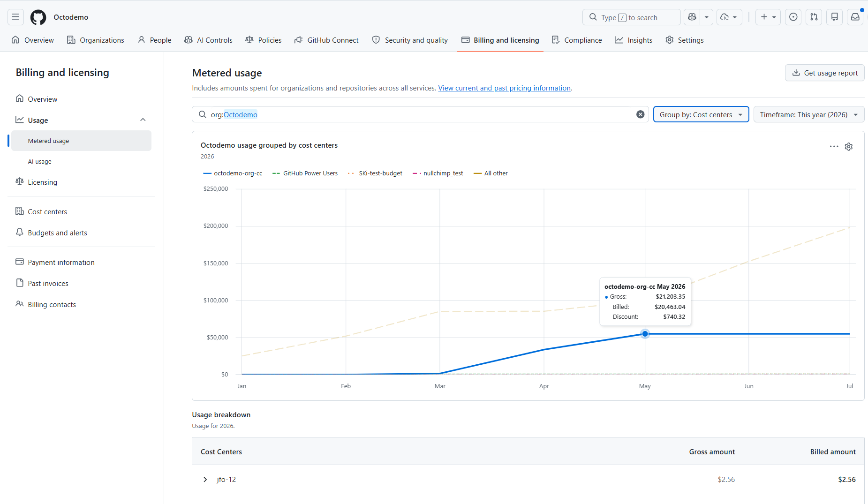Expand the jfo-12 cost center row
The width and height of the screenshot is (868, 504).
coord(205,480)
